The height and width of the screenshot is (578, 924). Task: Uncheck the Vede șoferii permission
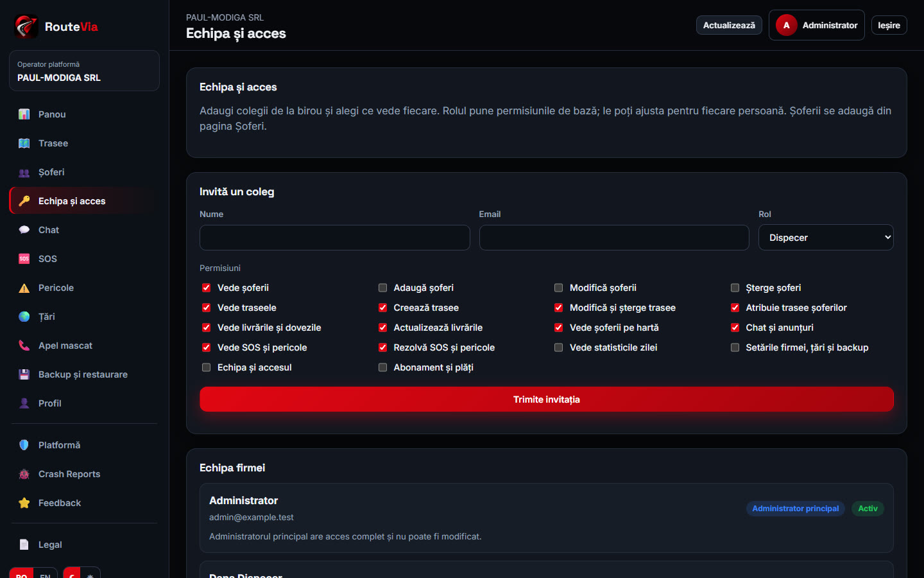pyautogui.click(x=206, y=288)
